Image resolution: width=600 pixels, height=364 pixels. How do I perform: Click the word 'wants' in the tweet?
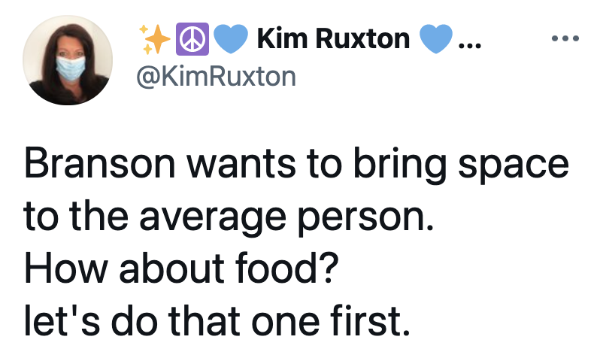click(x=241, y=165)
